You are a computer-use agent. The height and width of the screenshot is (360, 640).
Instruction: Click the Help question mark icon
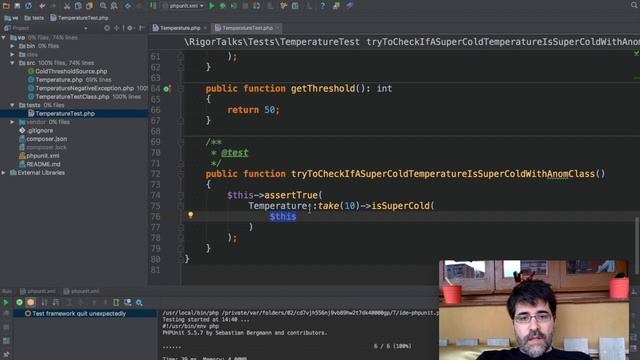[x=322, y=6]
